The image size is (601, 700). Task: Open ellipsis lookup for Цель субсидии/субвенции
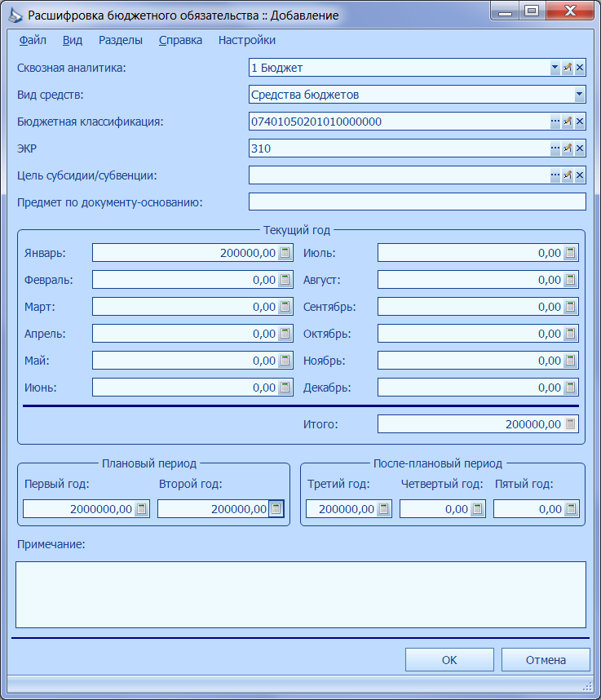pyautogui.click(x=555, y=175)
